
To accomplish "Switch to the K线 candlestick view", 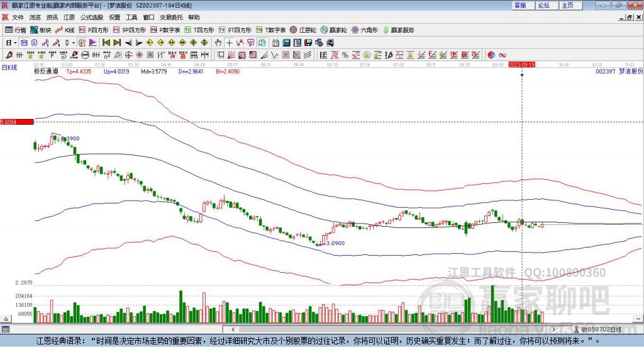I will pos(65,30).
